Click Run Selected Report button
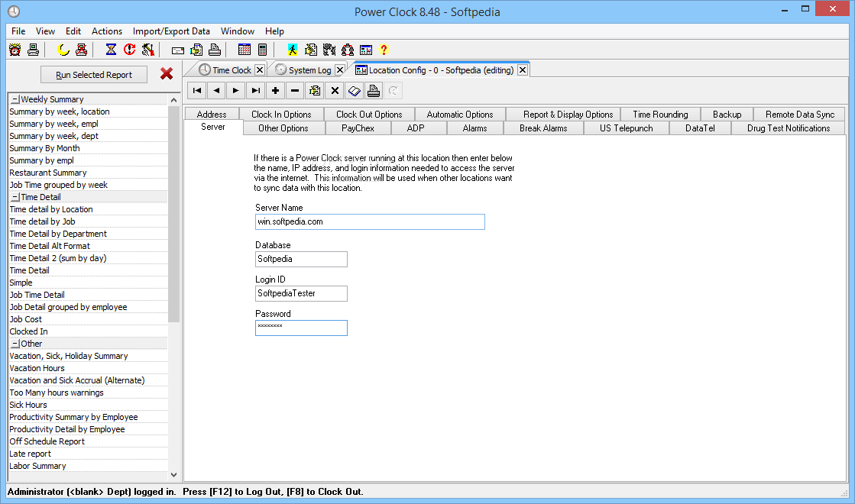Image resolution: width=855 pixels, height=504 pixels. tap(94, 75)
